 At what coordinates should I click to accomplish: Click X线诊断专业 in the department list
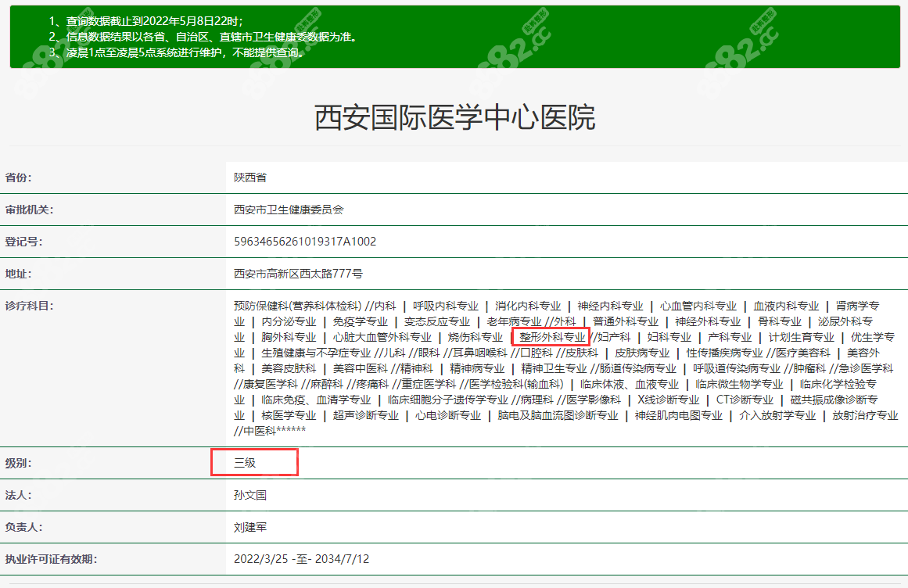(x=668, y=400)
